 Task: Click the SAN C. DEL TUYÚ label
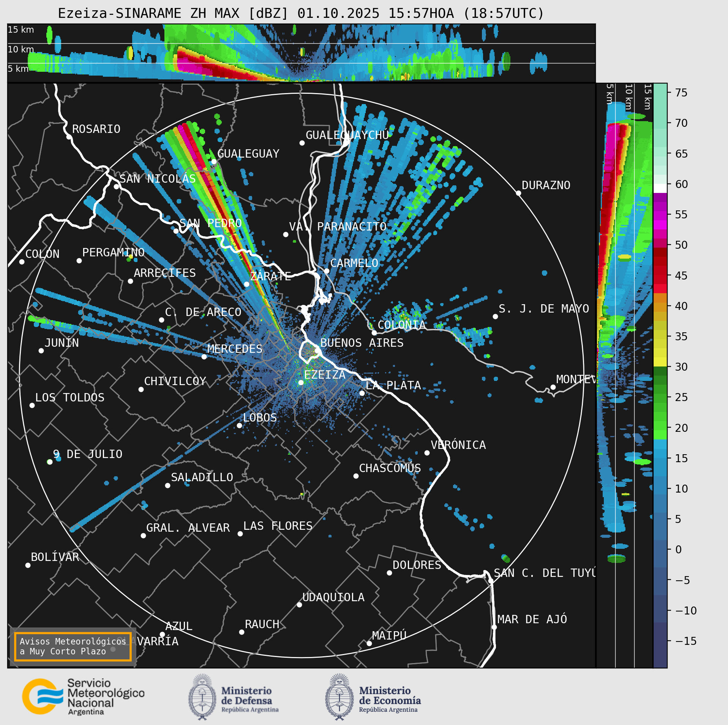coord(545,573)
